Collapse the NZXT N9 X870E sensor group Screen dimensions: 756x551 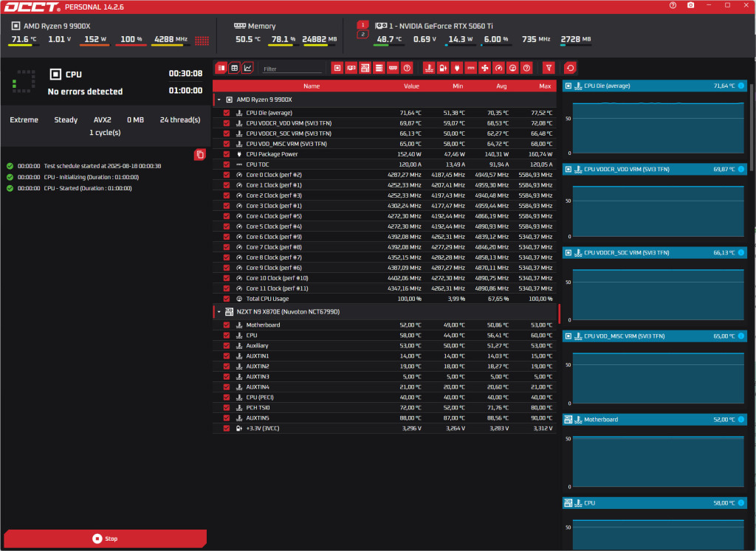219,311
